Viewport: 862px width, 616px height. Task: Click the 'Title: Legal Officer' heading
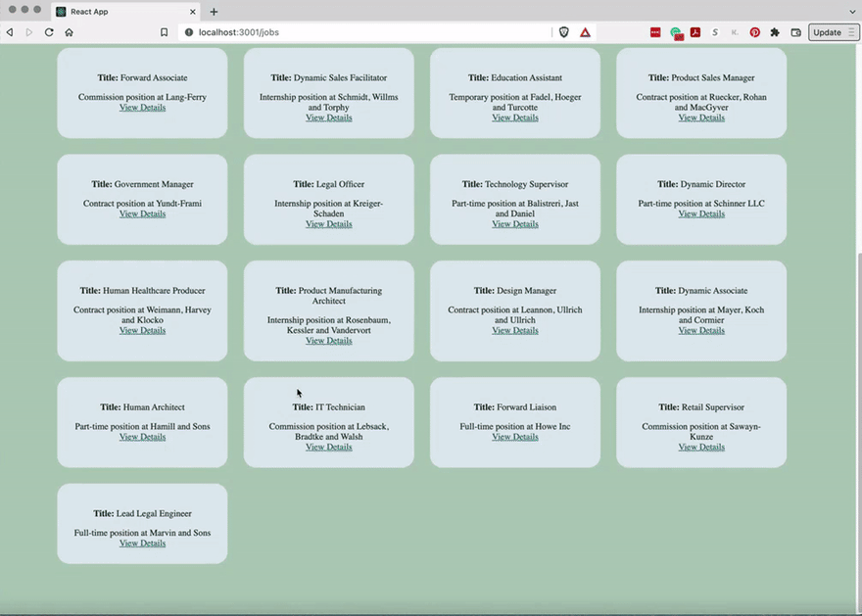pyautogui.click(x=329, y=185)
